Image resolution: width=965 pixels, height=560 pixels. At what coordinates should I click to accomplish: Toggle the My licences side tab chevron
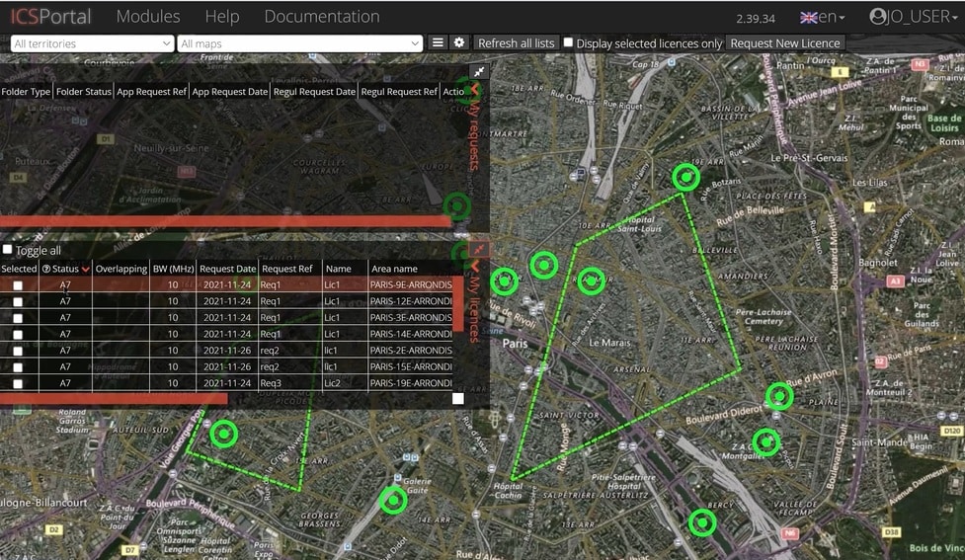474,267
